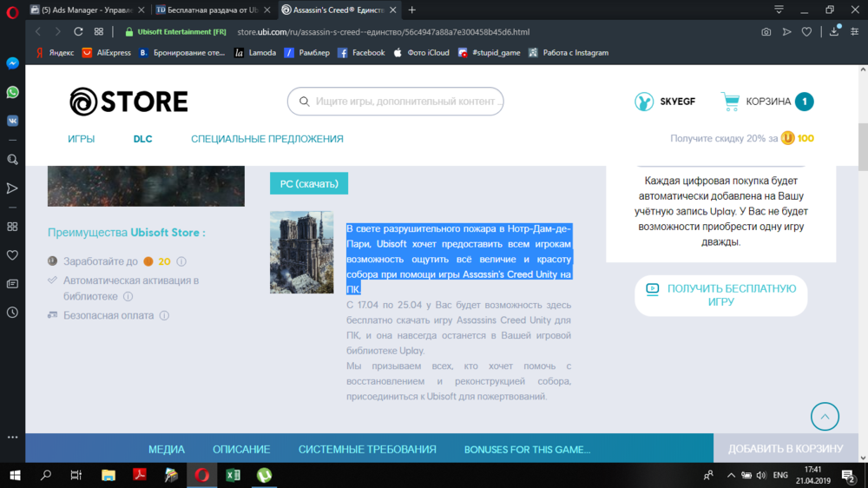Open ИГРЫ store menu
Screen dimensions: 868x488
click(82, 139)
